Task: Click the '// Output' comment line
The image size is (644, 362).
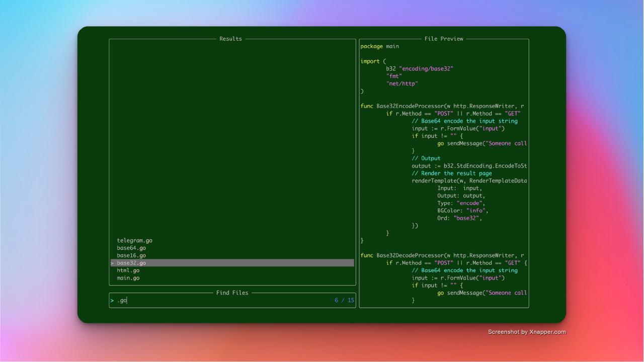Action: tap(426, 158)
